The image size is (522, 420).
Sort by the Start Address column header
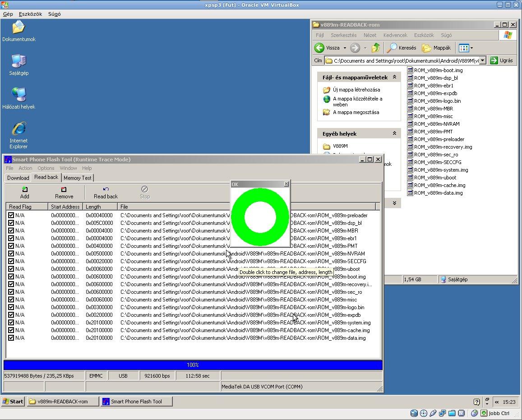(x=65, y=206)
